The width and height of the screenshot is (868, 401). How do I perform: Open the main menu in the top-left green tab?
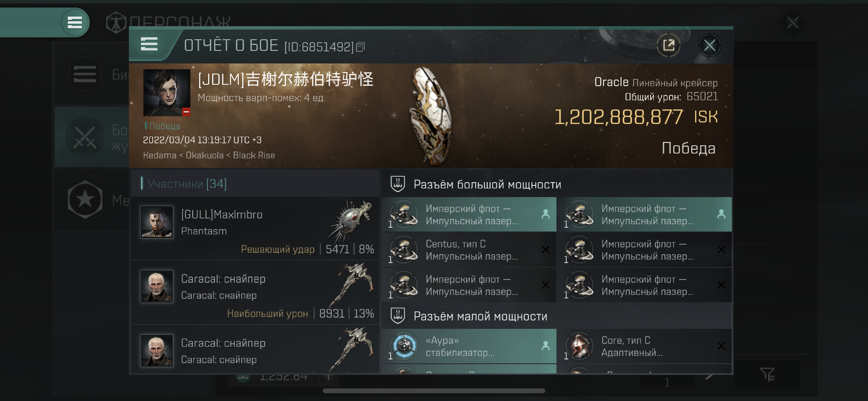[75, 22]
